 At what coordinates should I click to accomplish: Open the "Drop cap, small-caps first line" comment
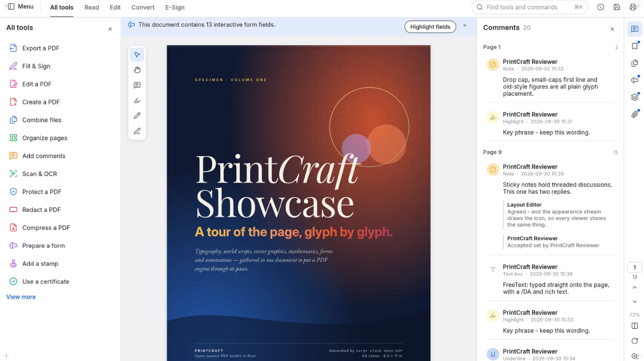click(x=551, y=78)
